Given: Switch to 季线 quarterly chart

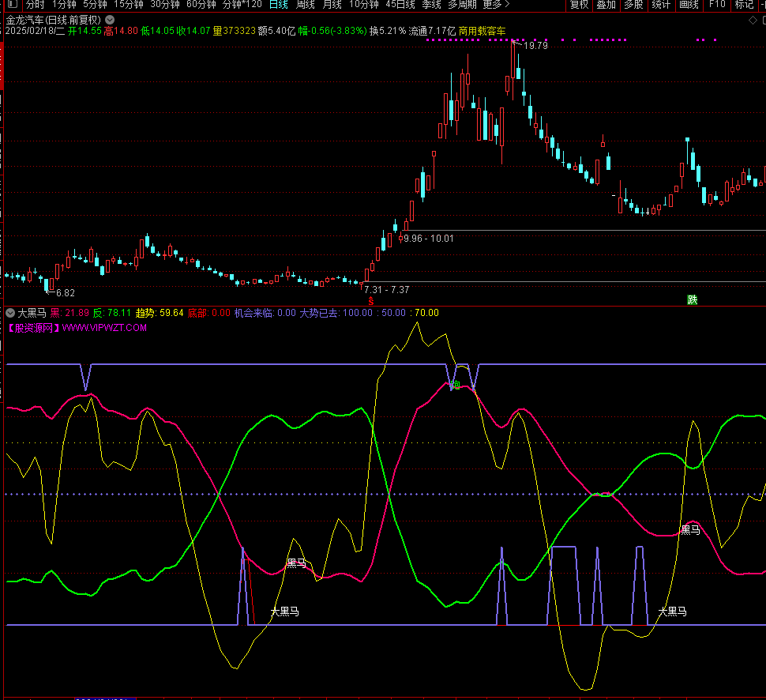Looking at the screenshot, I should pyautogui.click(x=431, y=5).
